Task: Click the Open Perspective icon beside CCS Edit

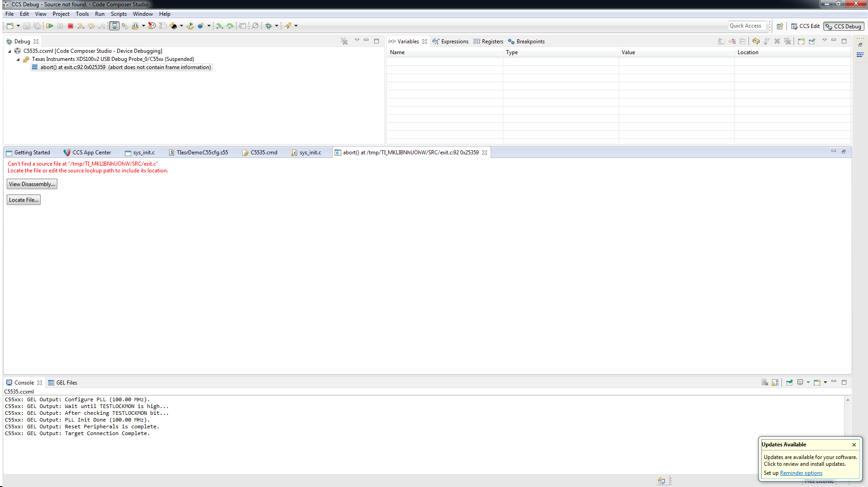Action: pyautogui.click(x=780, y=26)
